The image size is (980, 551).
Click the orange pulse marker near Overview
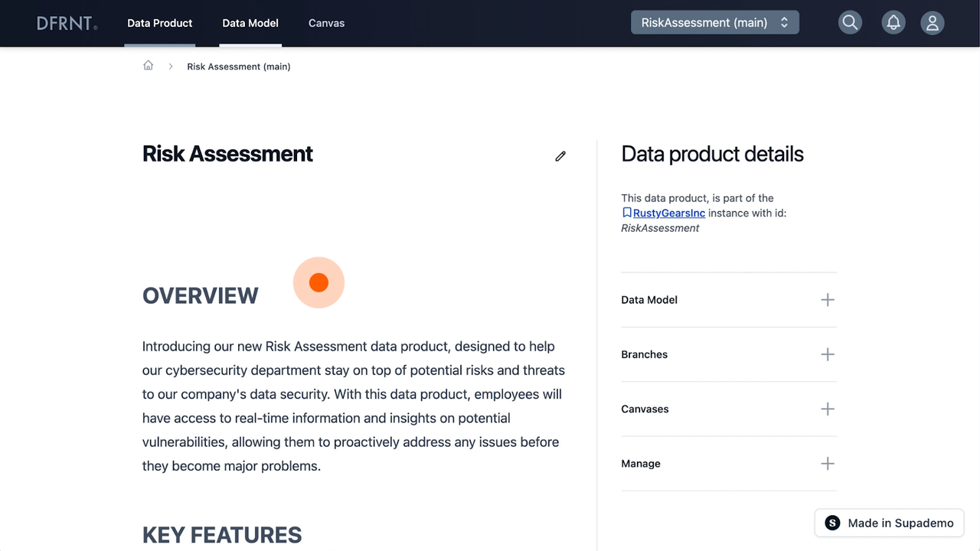pyautogui.click(x=318, y=282)
